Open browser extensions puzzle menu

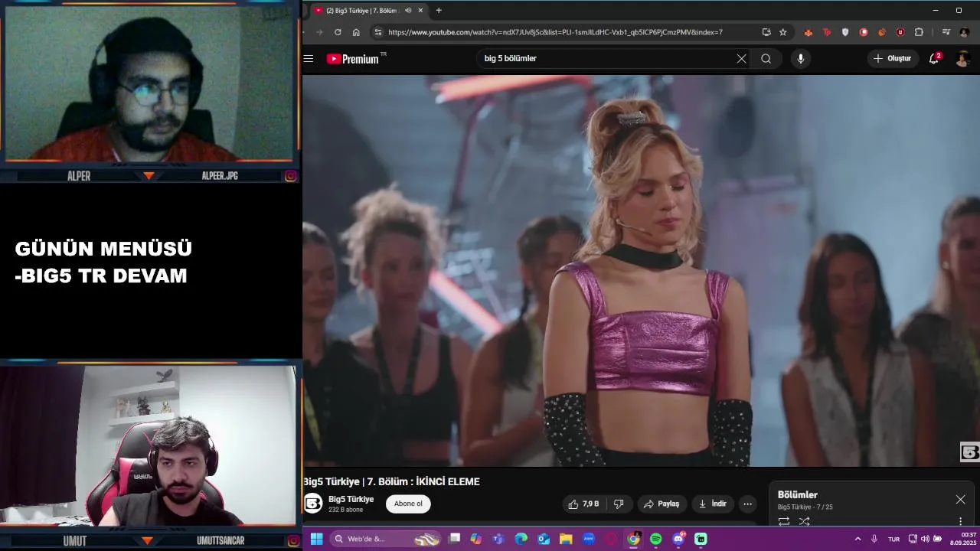(919, 32)
